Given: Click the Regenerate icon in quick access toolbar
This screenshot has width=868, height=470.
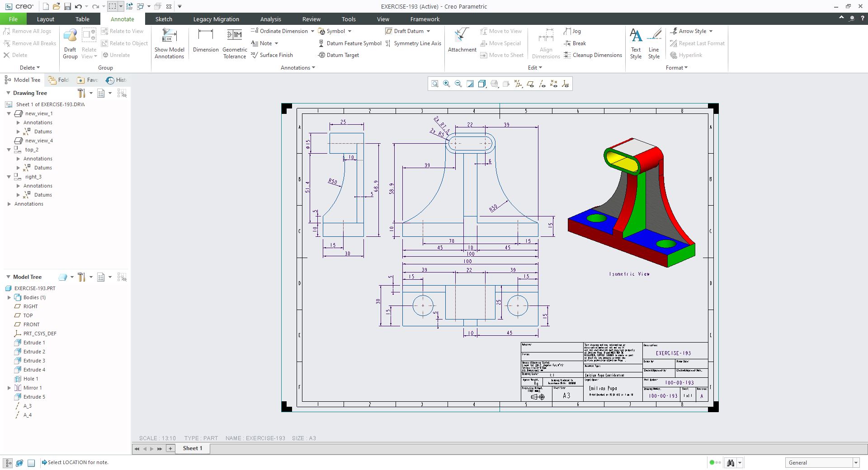Looking at the screenshot, I should pyautogui.click(x=129, y=6).
